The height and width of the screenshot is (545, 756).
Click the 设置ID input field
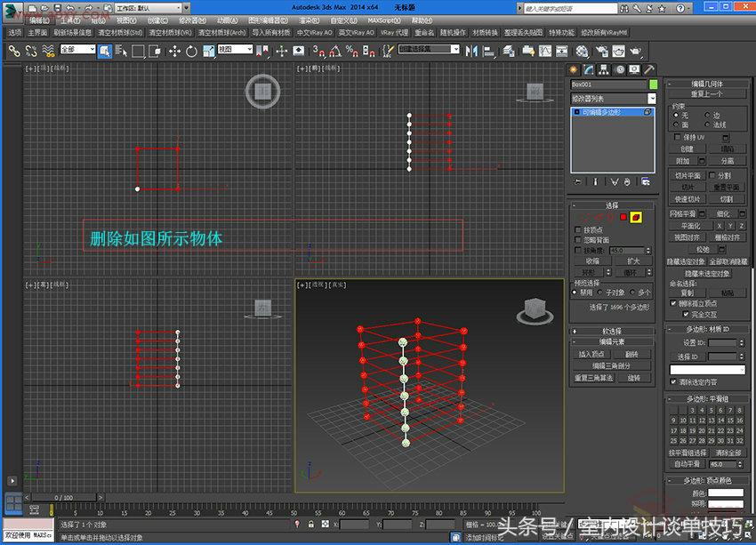click(x=725, y=343)
